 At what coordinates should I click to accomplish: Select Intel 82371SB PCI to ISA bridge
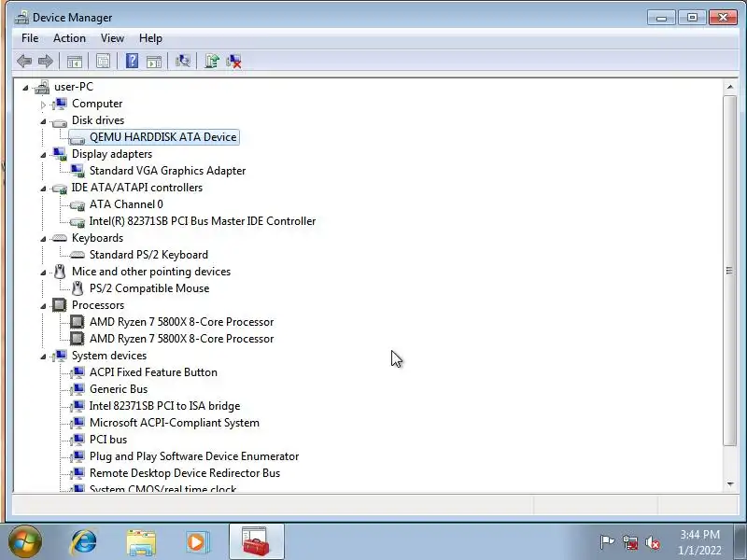(165, 406)
